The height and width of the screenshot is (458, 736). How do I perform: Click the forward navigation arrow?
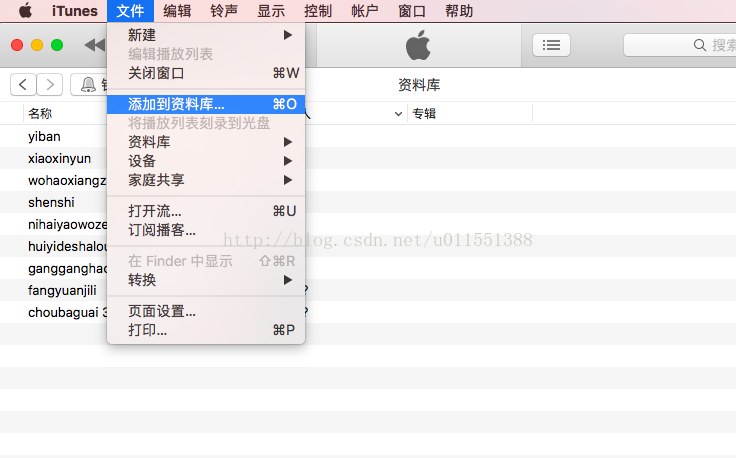[49, 84]
